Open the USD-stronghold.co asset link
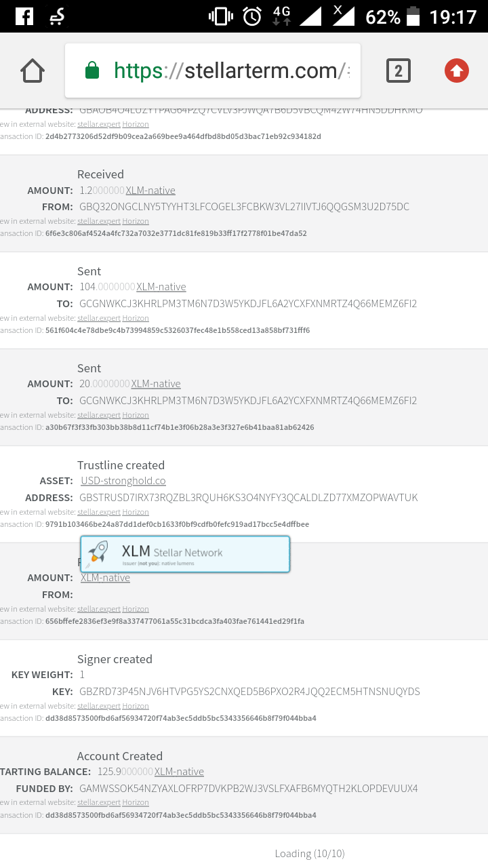 123,481
